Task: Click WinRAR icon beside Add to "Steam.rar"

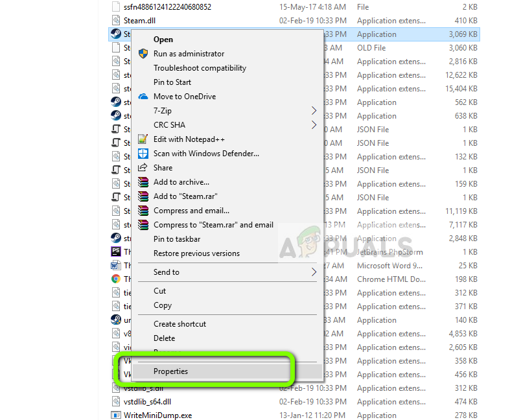Action: (143, 196)
